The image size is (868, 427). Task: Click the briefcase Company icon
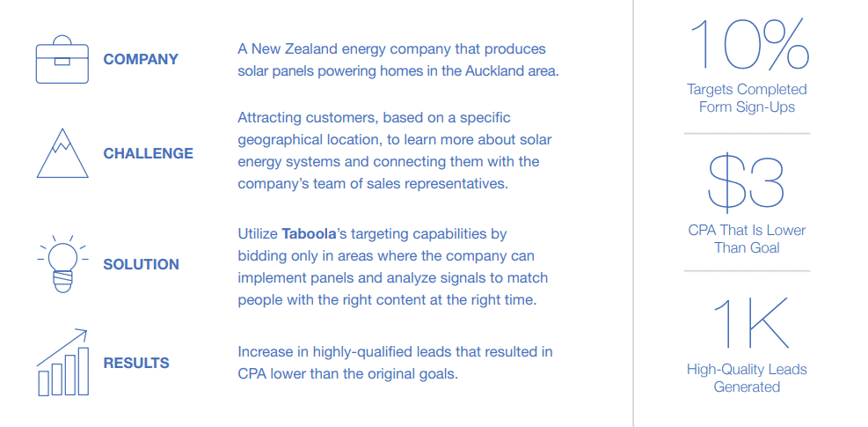click(62, 59)
